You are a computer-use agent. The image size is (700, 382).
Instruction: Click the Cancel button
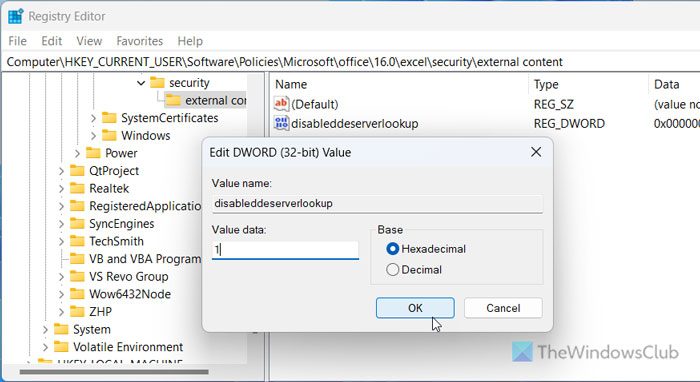(x=503, y=308)
